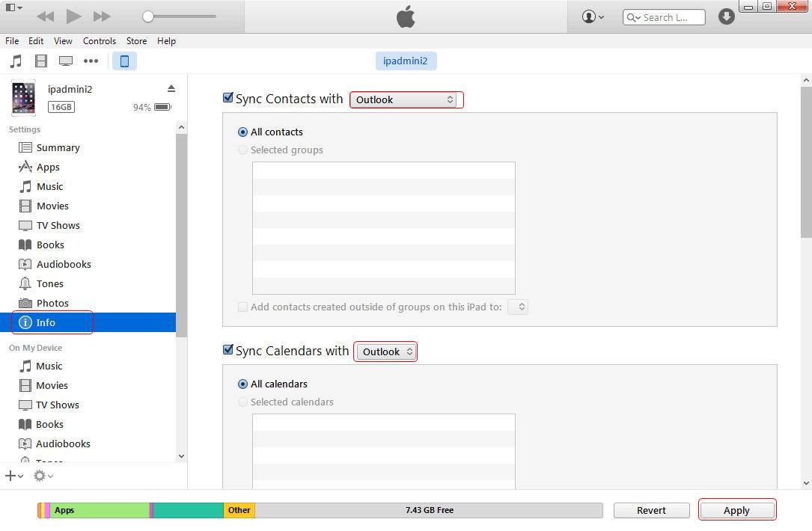
Task: Open the account user icon menu
Action: click(x=593, y=17)
